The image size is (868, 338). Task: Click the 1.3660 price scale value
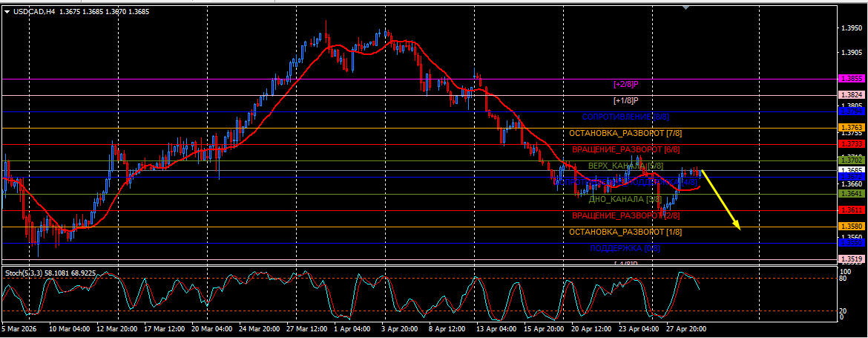(851, 183)
